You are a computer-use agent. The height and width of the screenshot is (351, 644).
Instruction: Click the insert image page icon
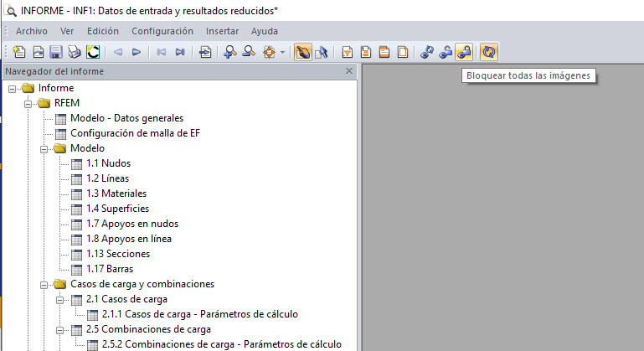[x=39, y=52]
